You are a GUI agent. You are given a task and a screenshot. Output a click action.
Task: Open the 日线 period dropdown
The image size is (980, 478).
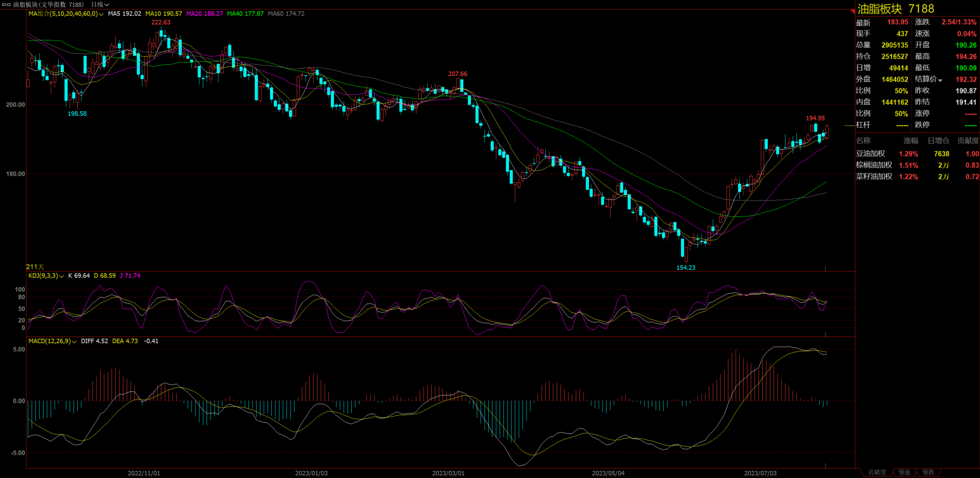(100, 5)
